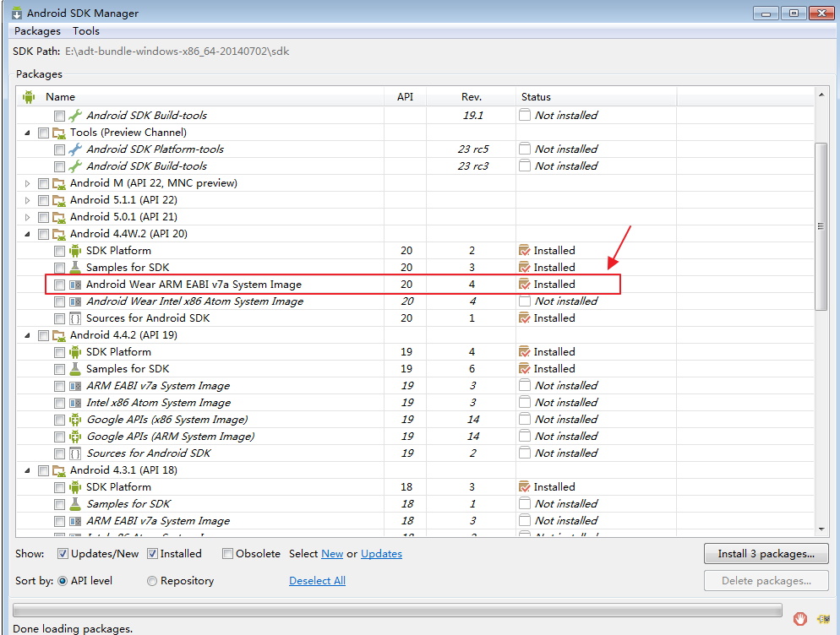Click the Install 3 packages button
This screenshot has height=635, width=840.
[x=766, y=554]
